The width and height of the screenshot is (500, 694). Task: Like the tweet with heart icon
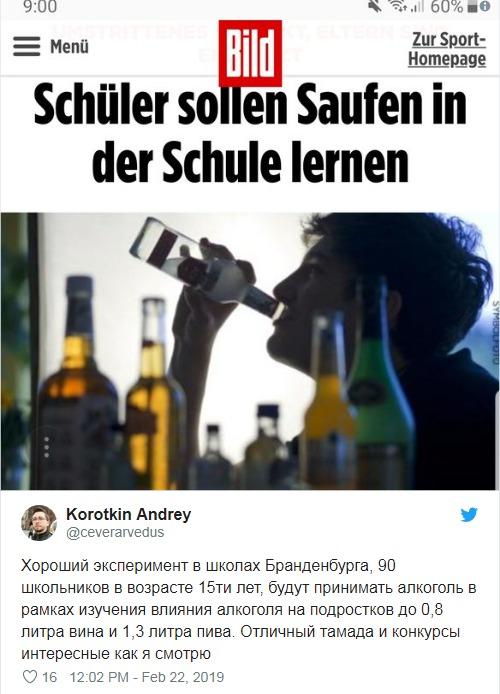click(x=30, y=677)
